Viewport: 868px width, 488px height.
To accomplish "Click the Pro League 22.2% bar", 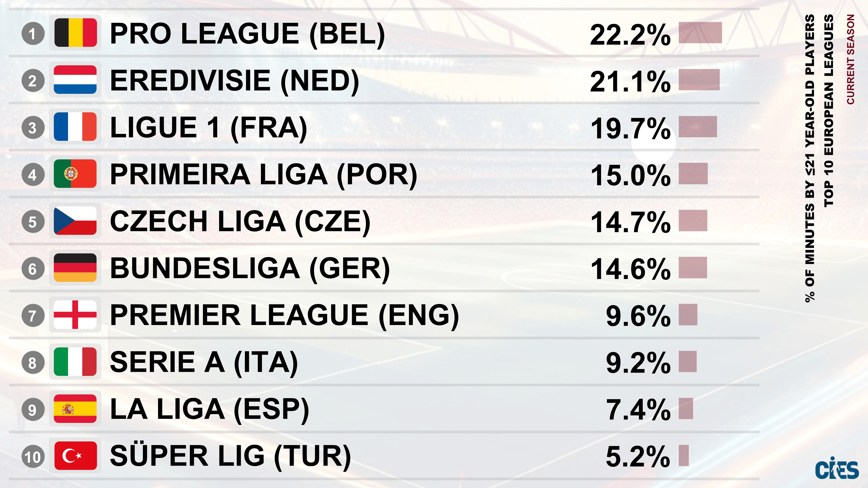I will [700, 33].
